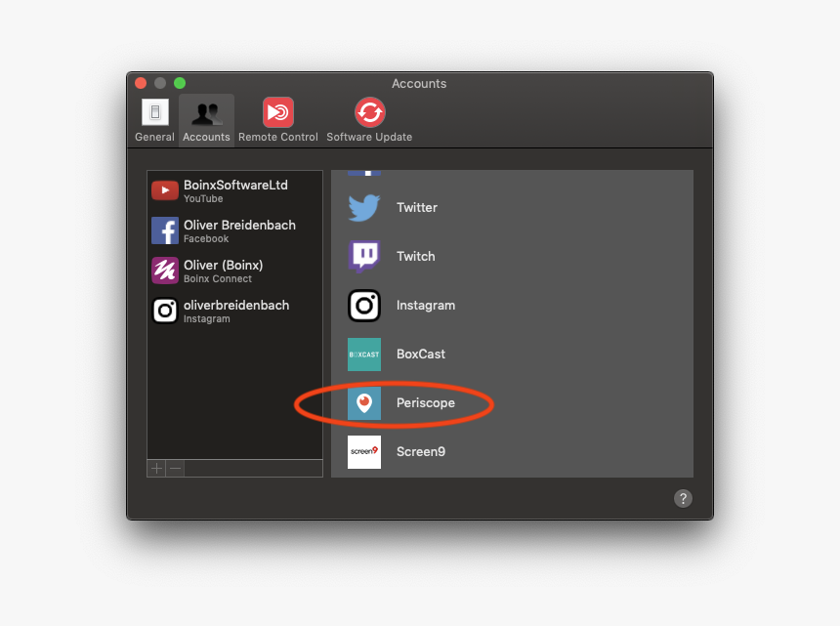Select the Accounts toolbar tab
Image resolution: width=840 pixels, height=626 pixels.
(206, 120)
